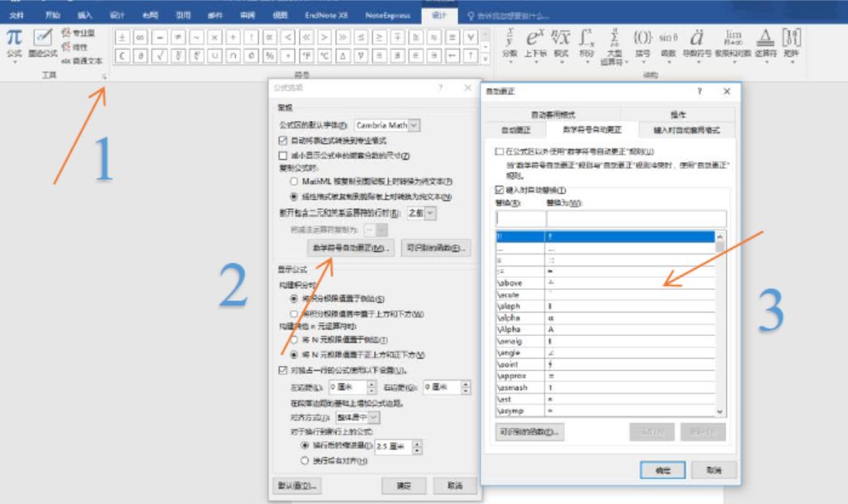Insert the square root (√) symbol
848x504 pixels.
click(x=159, y=56)
